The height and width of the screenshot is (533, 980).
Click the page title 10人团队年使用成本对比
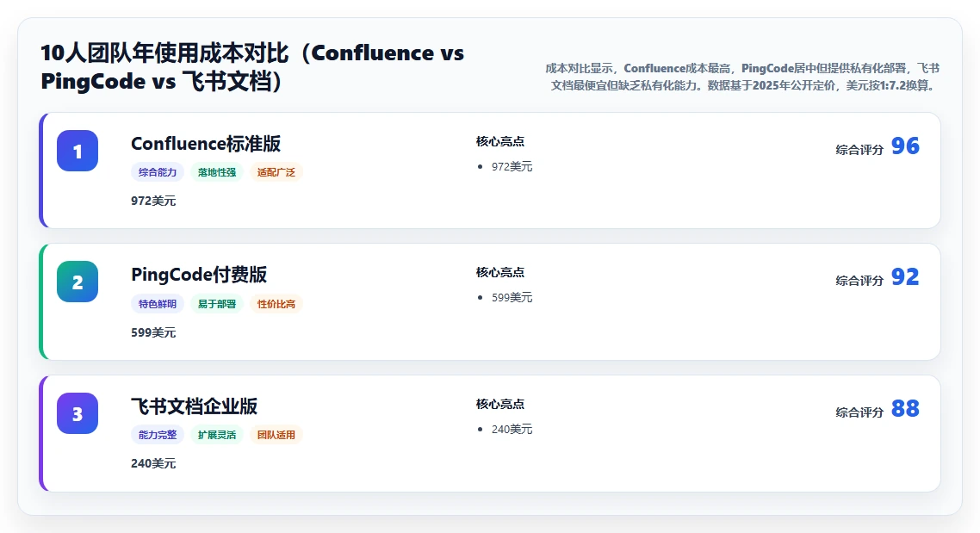click(252, 67)
